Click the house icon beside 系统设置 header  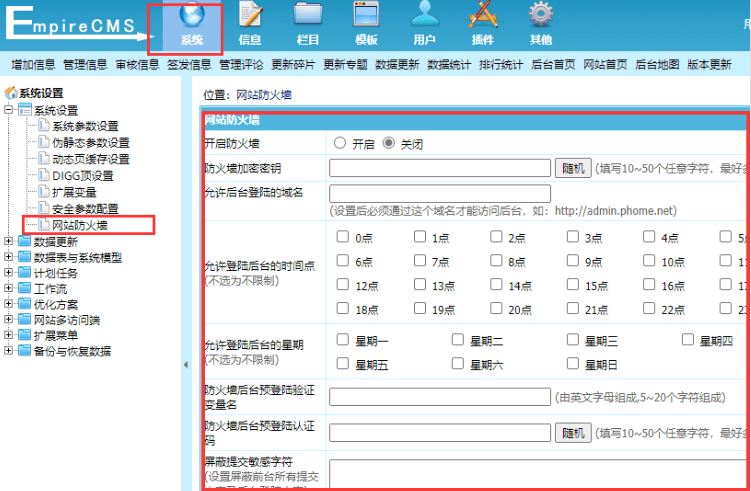11,93
